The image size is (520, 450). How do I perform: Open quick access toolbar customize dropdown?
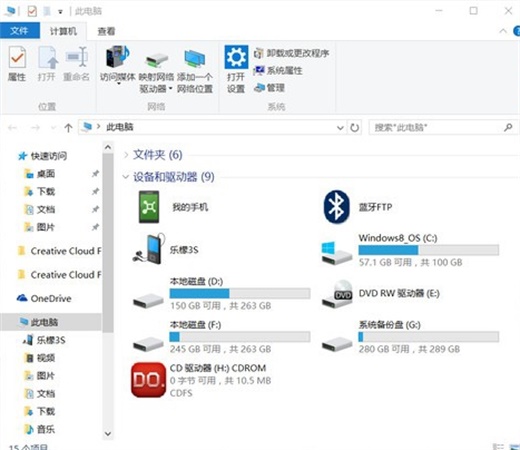[60, 12]
